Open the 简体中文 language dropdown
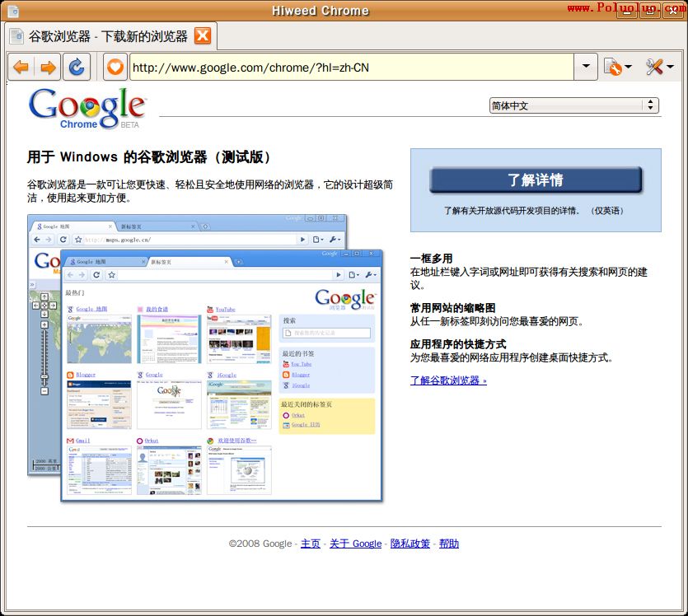The height and width of the screenshot is (616, 688). tap(574, 105)
